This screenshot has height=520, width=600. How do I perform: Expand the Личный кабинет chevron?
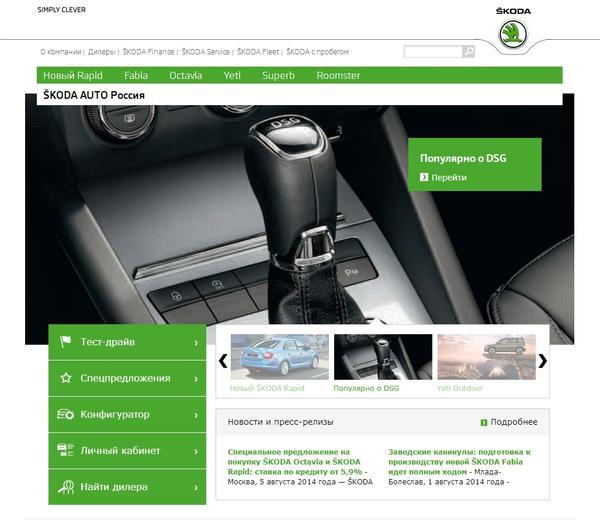[196, 452]
